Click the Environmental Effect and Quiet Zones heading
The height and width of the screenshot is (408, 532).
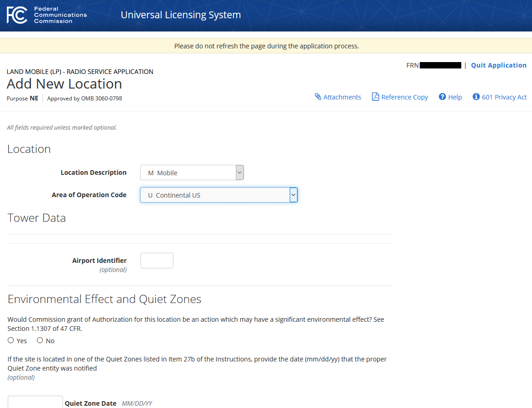[x=104, y=299]
